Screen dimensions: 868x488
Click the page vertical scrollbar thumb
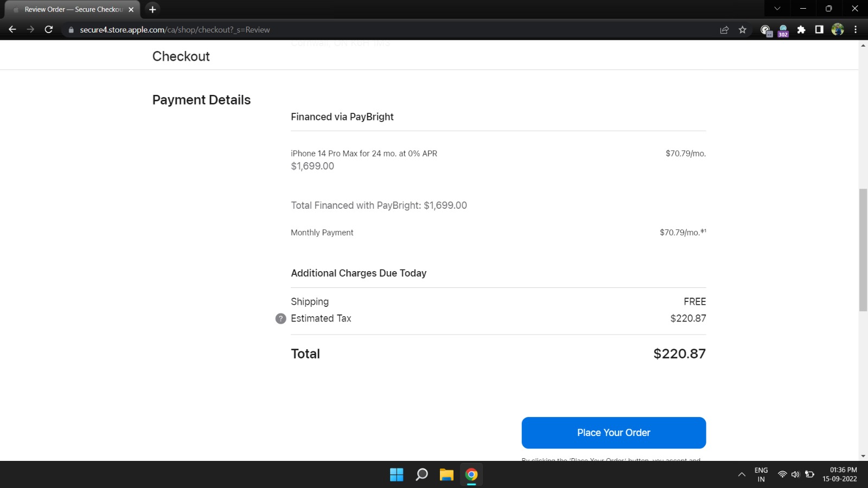(x=863, y=249)
